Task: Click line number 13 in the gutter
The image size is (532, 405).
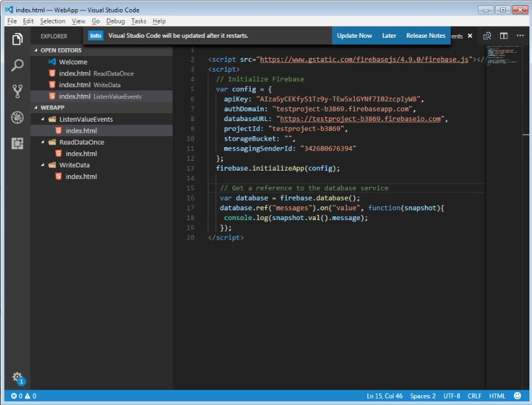Action: (190, 168)
